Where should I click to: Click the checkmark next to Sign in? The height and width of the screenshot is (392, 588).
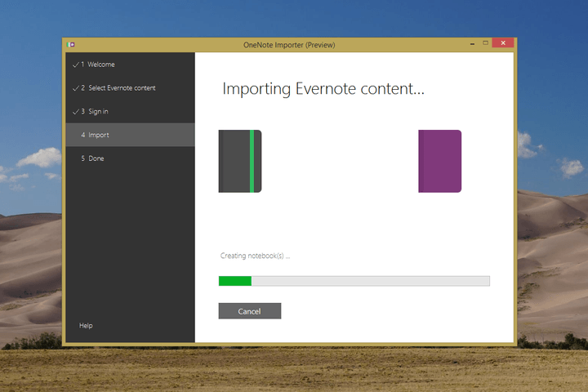(76, 111)
